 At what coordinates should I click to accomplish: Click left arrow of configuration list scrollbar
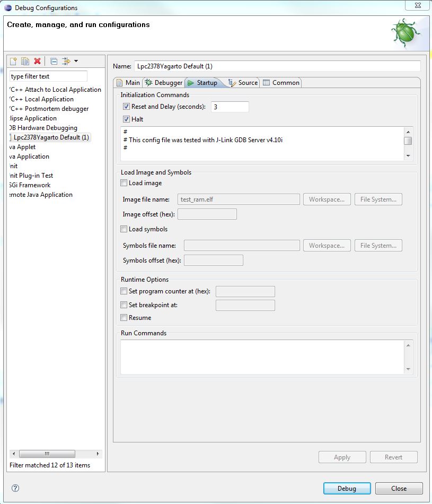pyautogui.click(x=13, y=454)
